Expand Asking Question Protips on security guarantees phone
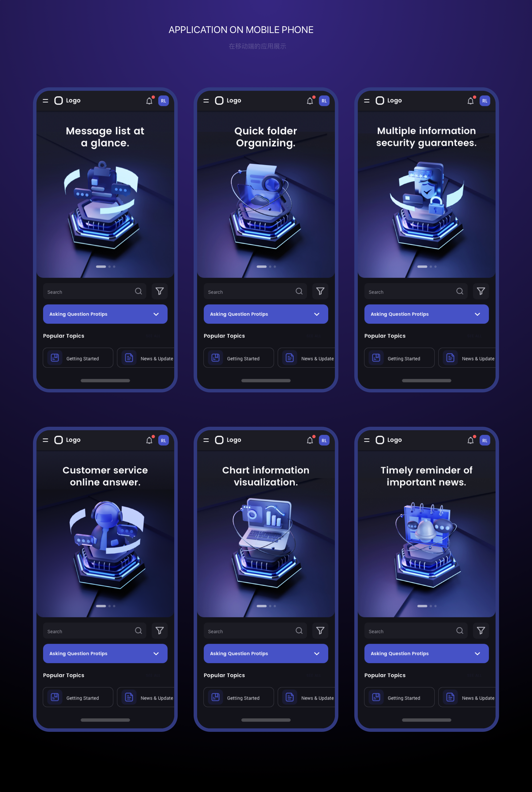 [x=426, y=314]
